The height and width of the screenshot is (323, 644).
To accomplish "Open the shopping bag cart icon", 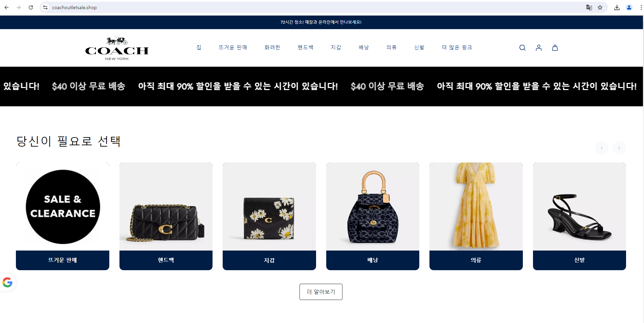I will (555, 48).
